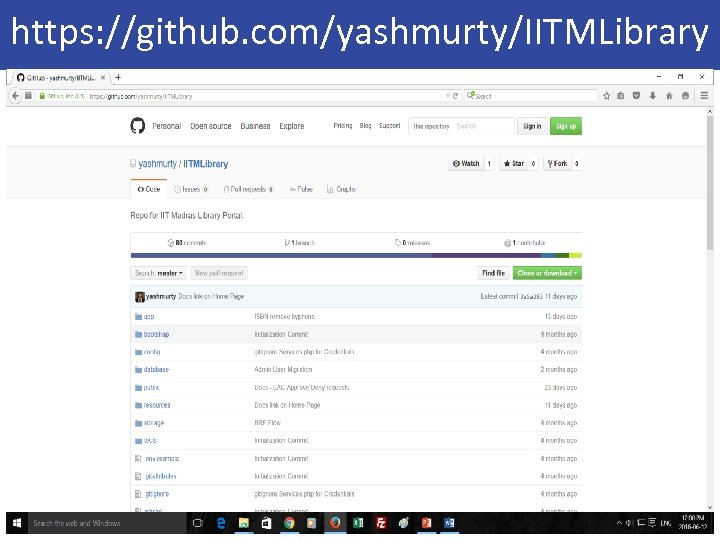Open Excel from the taskbar
720x540 pixels.
coord(358,523)
